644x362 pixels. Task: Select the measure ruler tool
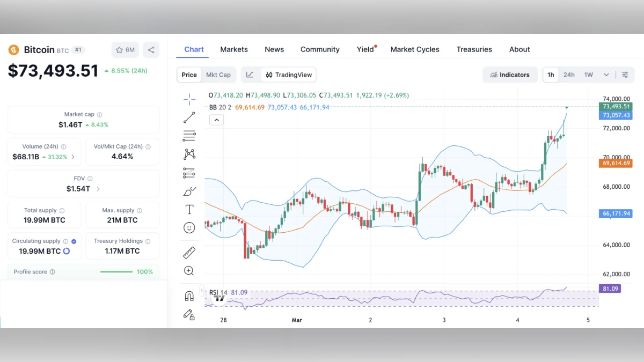point(189,253)
